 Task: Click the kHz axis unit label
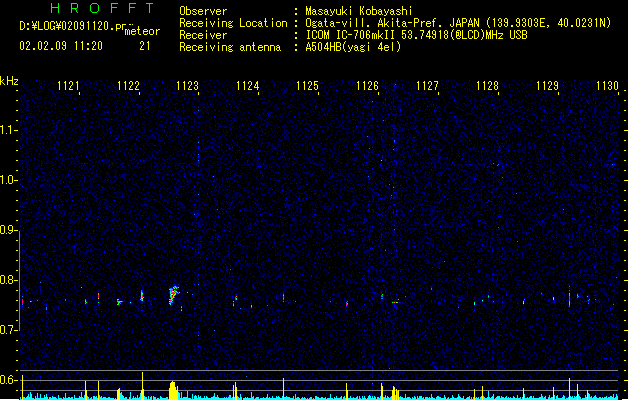[x=9, y=81]
